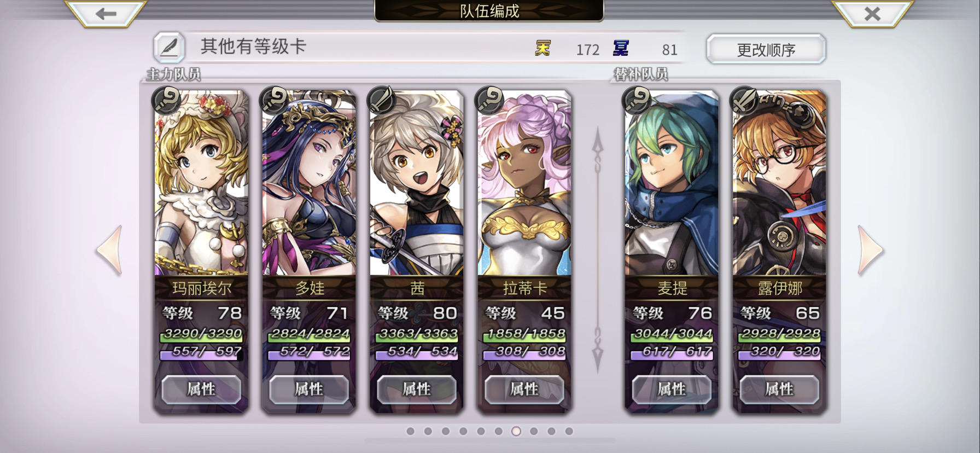
Task: Click the 冥 element icon
Action: (x=621, y=49)
